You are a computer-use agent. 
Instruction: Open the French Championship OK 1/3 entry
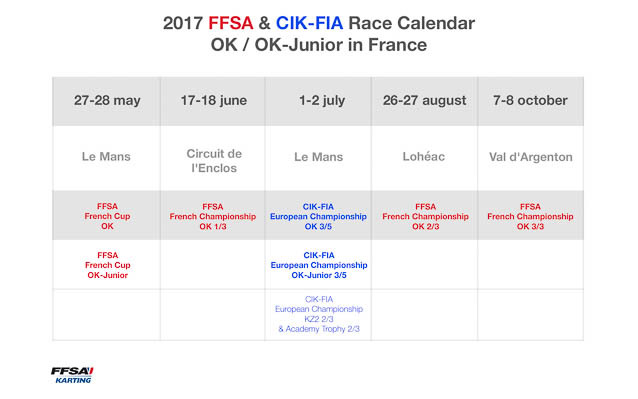213,216
